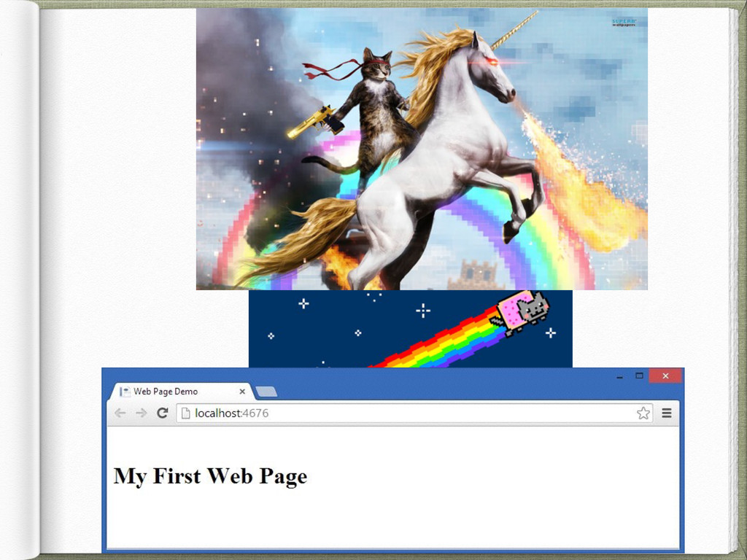
Task: Click the browser back arrow
Action: pos(120,413)
